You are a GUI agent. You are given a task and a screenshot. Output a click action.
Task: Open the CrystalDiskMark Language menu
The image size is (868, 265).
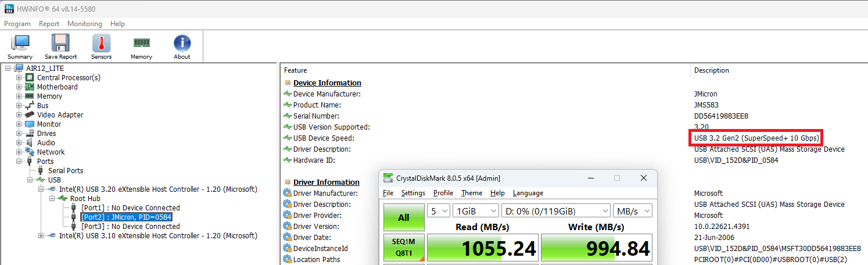[x=528, y=193]
